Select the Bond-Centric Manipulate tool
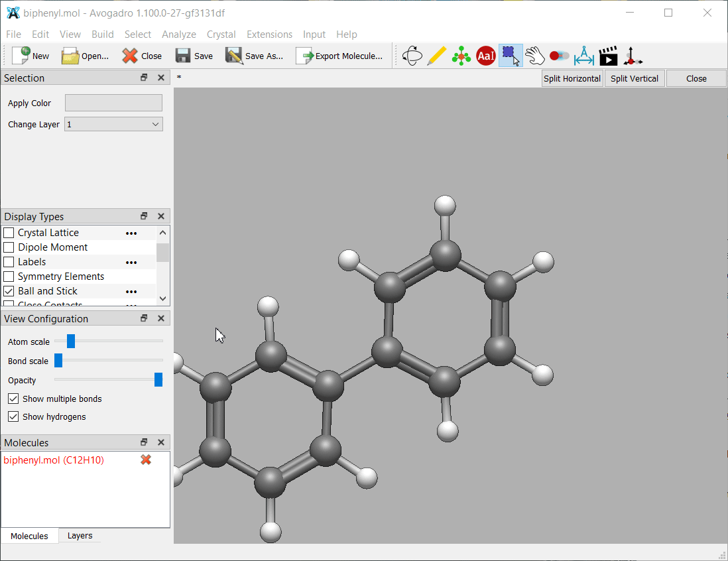This screenshot has height=561, width=728. tap(559, 56)
